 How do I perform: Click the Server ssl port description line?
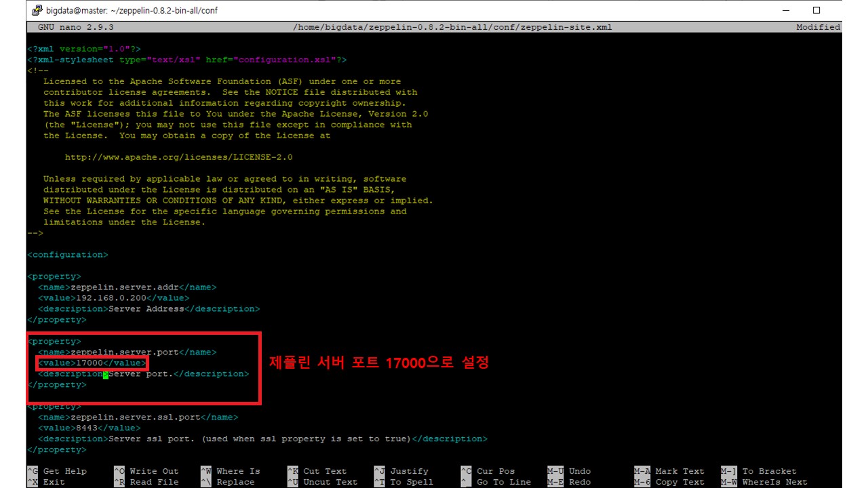[x=263, y=439]
